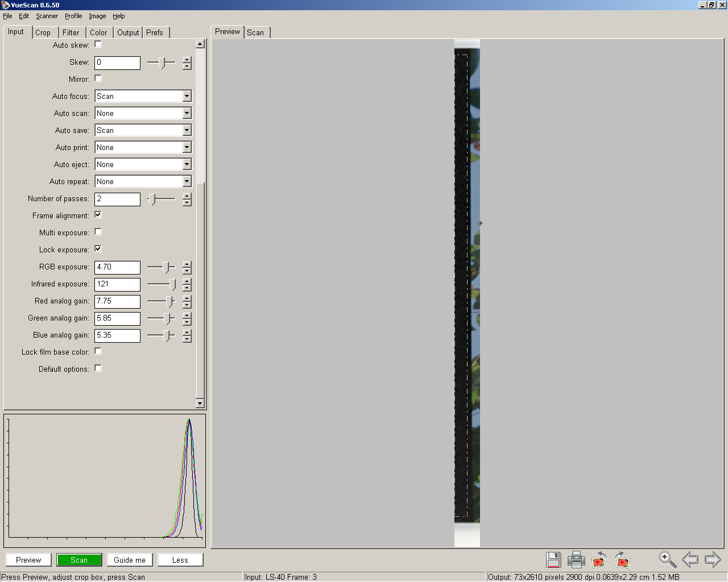Tick the Default options checkbox
The height and width of the screenshot is (582, 728).
pyautogui.click(x=98, y=368)
